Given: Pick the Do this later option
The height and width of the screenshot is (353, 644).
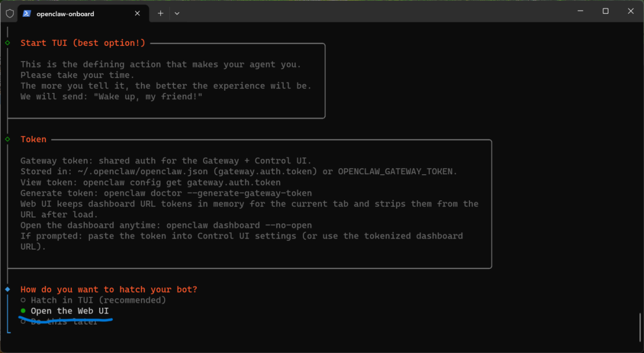Looking at the screenshot, I should tap(64, 322).
